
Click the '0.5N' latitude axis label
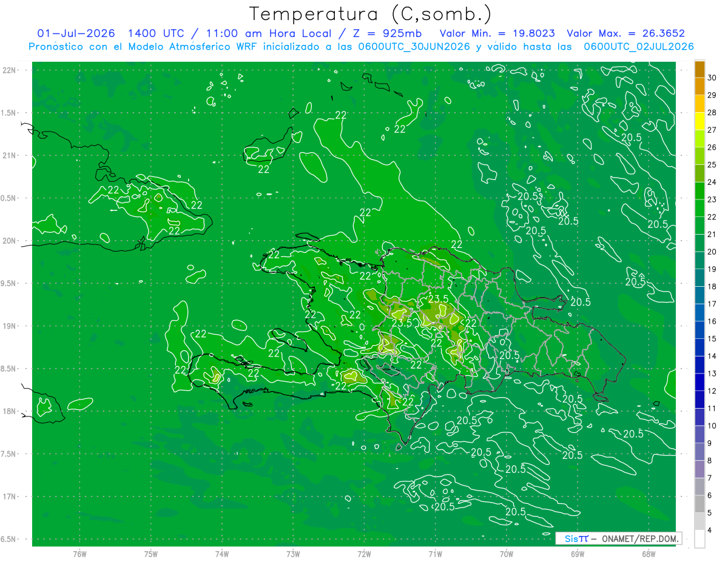8,198
